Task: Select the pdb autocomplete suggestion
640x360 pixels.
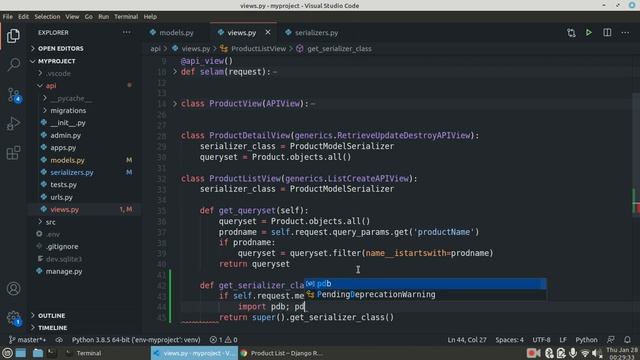Action: click(425, 284)
